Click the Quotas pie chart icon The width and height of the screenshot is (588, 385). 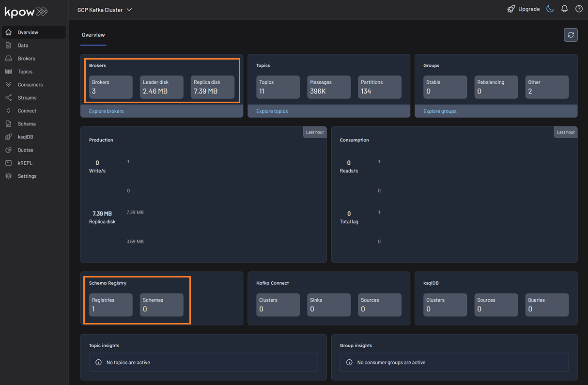[x=8, y=150]
